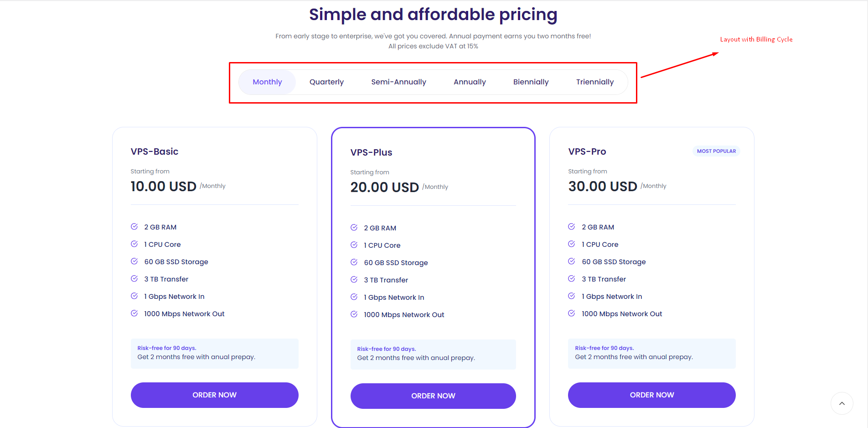The image size is (868, 428).
Task: Click VPS-Plus 2 GB RAM check icon
Action: pyautogui.click(x=354, y=228)
